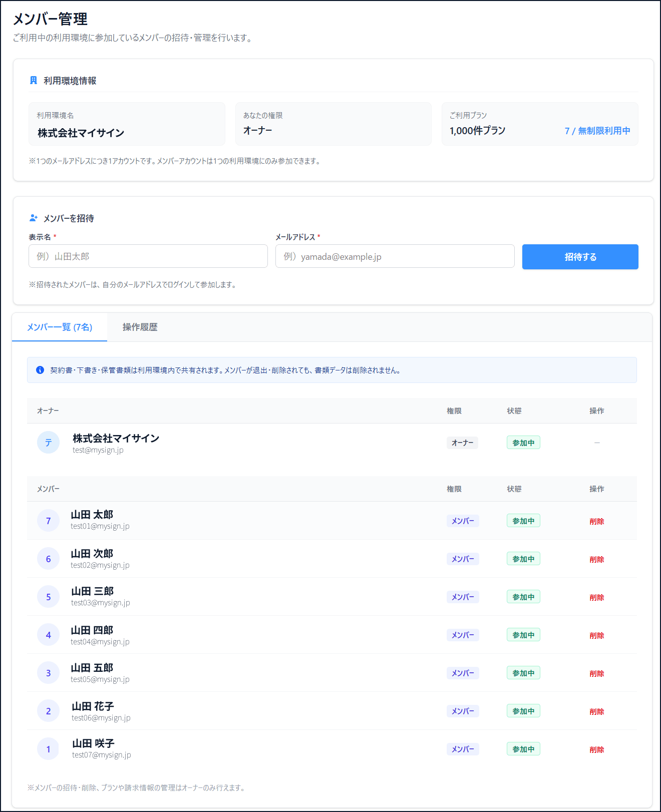The height and width of the screenshot is (812, 661).
Task: Click the building icon beside 利用環境情報
Action: point(34,81)
